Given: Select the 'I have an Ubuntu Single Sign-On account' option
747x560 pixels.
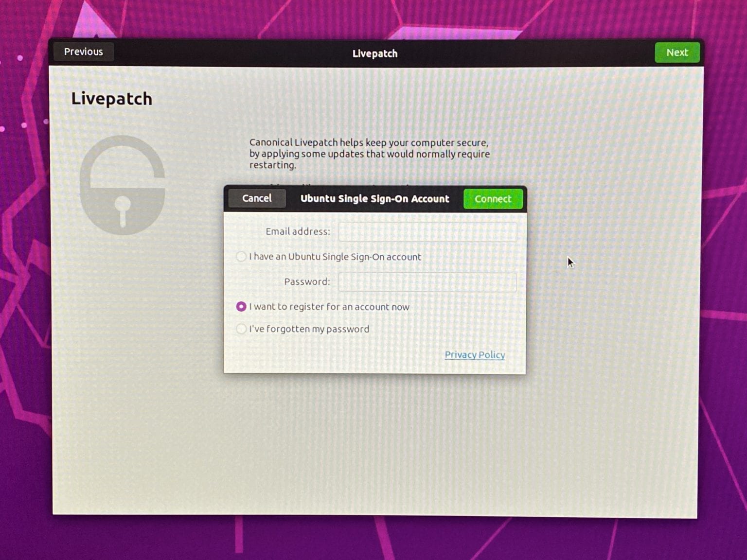Looking at the screenshot, I should 241,257.
